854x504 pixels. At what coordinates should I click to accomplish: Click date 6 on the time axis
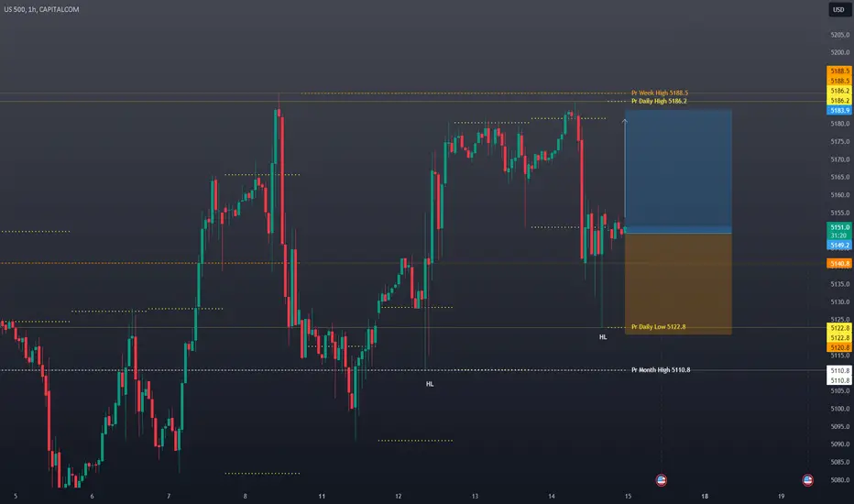92,497
